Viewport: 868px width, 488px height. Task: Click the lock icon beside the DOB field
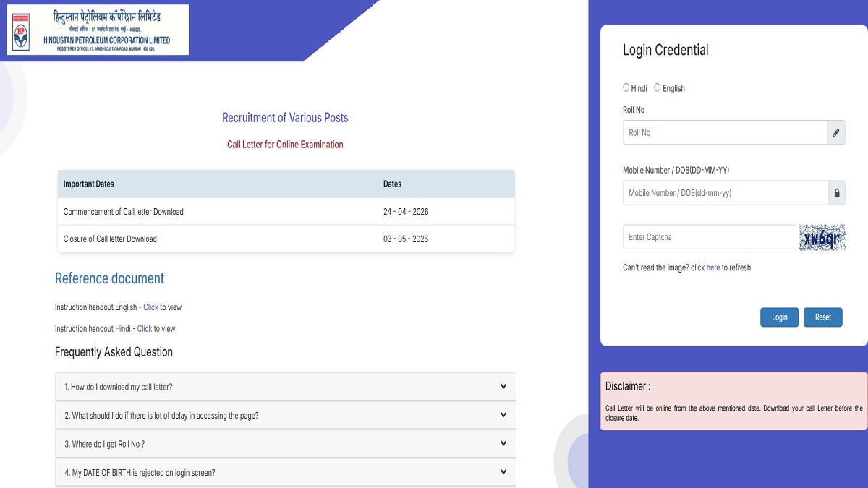837,193
